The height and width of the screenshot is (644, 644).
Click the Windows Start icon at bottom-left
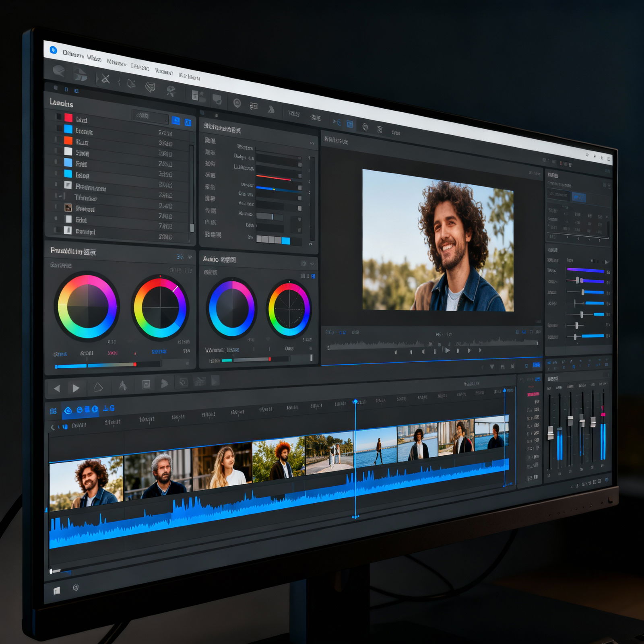(57, 590)
